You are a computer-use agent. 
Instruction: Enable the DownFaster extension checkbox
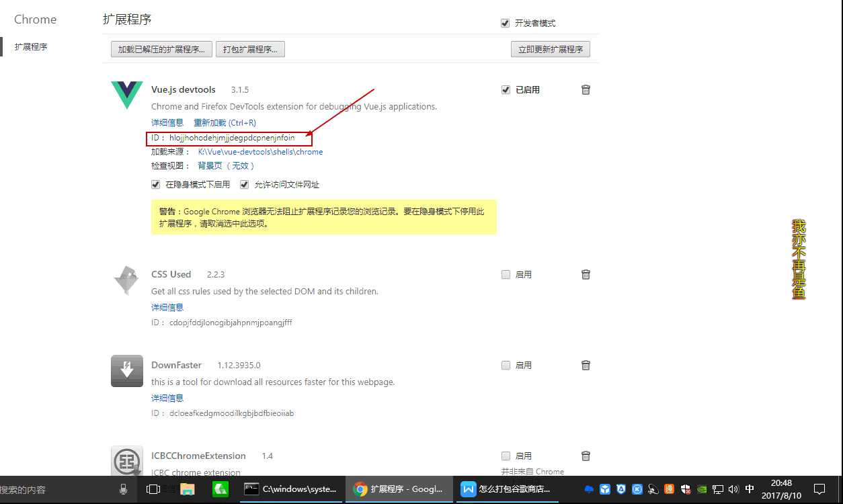[506, 365]
